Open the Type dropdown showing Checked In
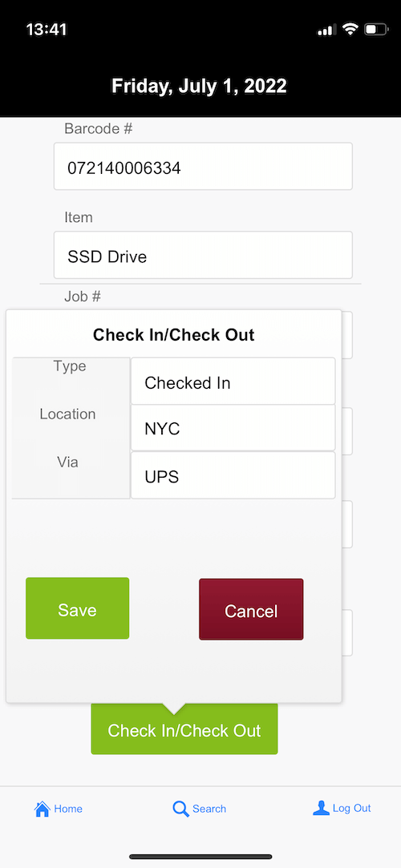The height and width of the screenshot is (868, 401). pyautogui.click(x=233, y=381)
